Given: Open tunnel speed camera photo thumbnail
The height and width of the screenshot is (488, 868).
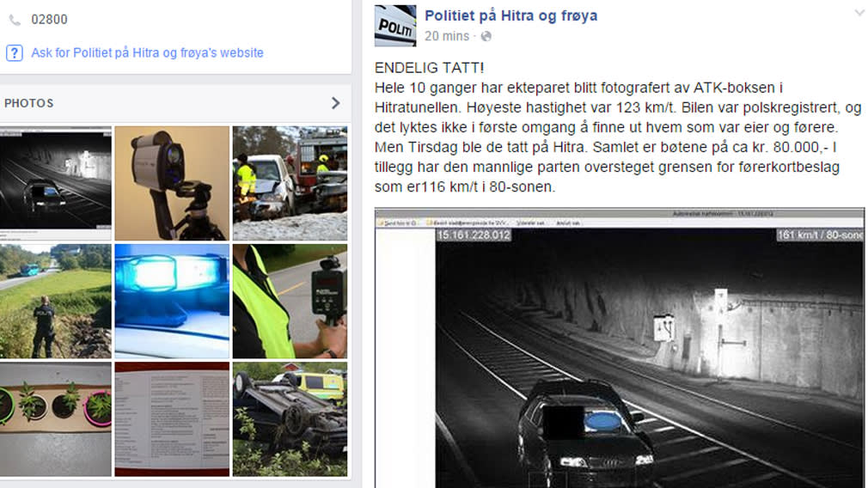Looking at the screenshot, I should click(55, 183).
